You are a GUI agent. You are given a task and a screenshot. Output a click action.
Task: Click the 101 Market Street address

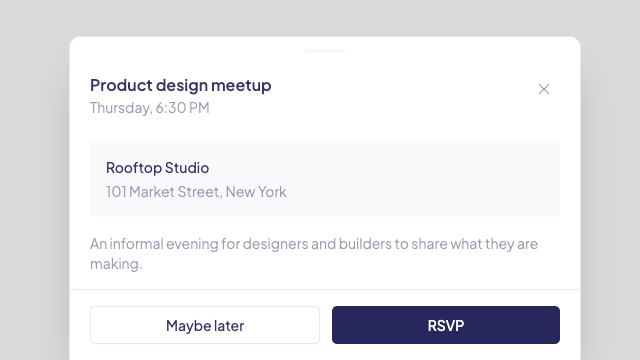point(196,192)
